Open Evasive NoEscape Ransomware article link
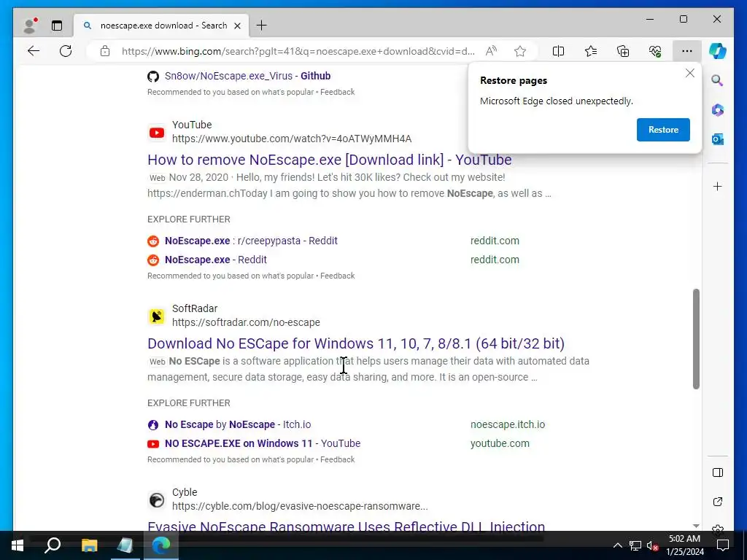The image size is (747, 560). pos(346,525)
